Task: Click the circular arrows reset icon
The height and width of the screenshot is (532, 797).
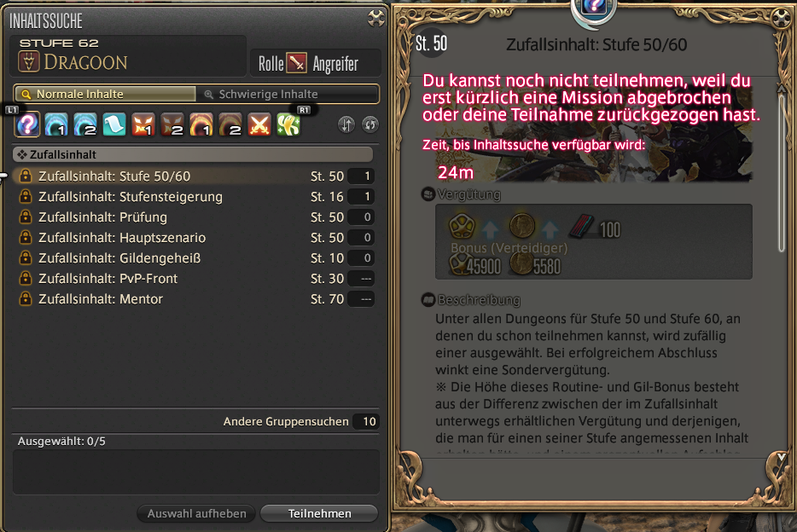Action: pos(370,124)
